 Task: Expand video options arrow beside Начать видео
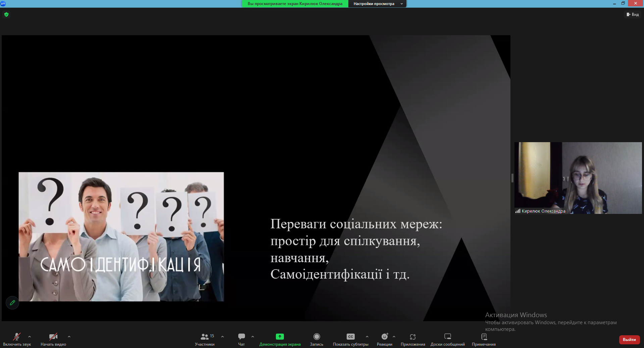(x=69, y=337)
